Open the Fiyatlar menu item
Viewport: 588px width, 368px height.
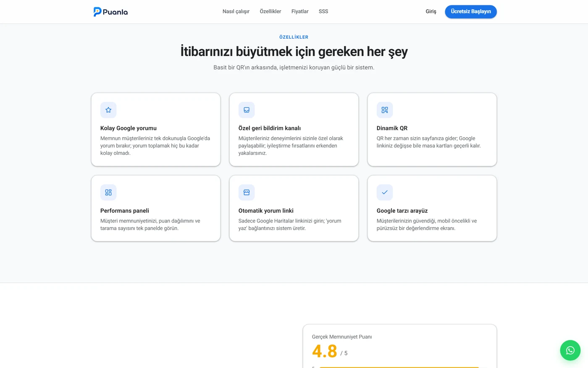[x=300, y=11]
